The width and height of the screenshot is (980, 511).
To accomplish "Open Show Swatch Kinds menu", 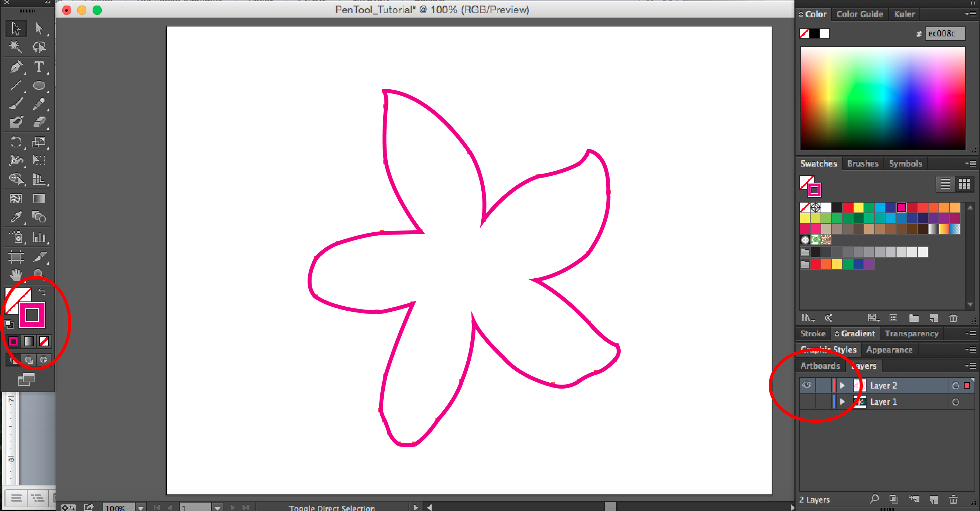I will tap(873, 318).
